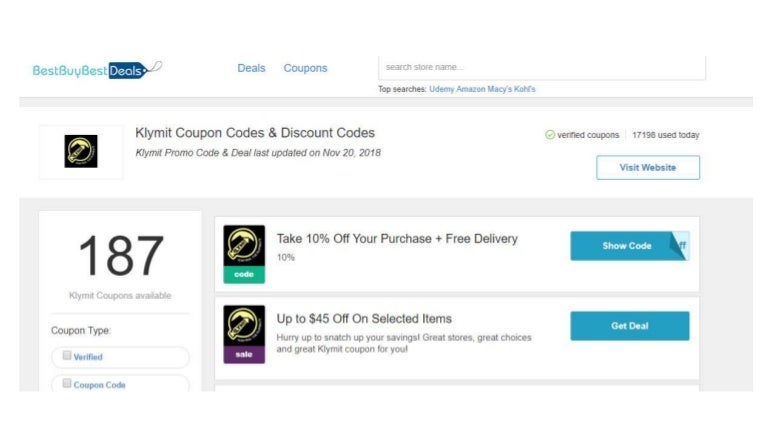The width and height of the screenshot is (768, 432).
Task: Click the purple sale tag label
Action: [244, 354]
